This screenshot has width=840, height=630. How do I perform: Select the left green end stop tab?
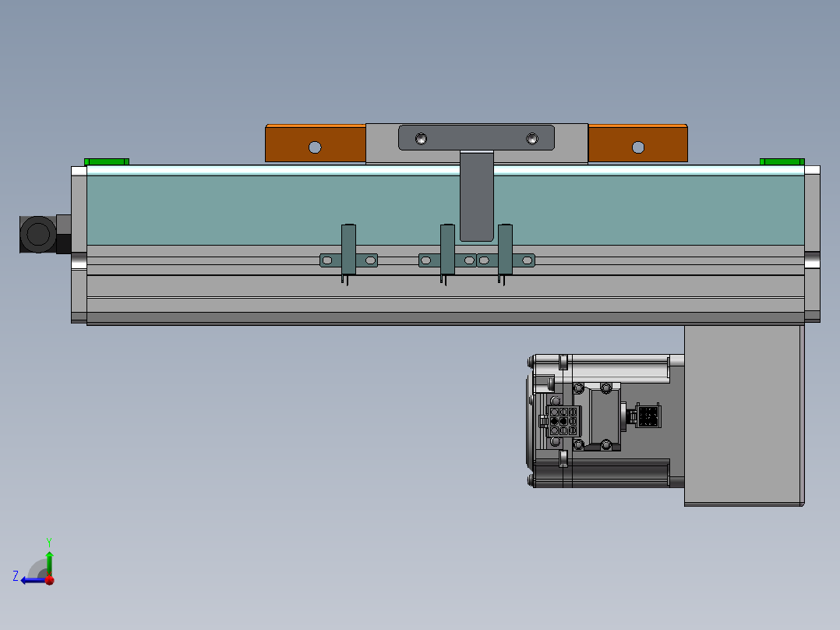[107, 162]
